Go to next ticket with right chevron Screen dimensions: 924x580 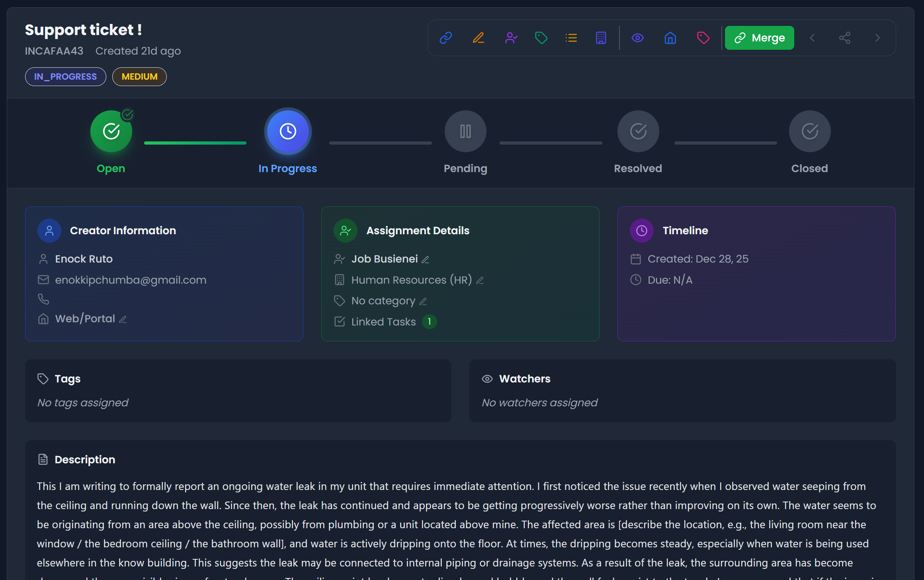point(877,38)
